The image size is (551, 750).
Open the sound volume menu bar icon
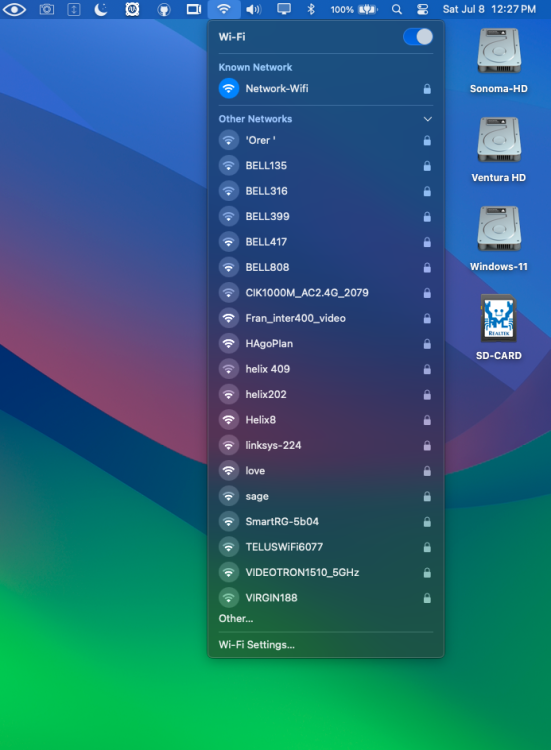[x=253, y=9]
